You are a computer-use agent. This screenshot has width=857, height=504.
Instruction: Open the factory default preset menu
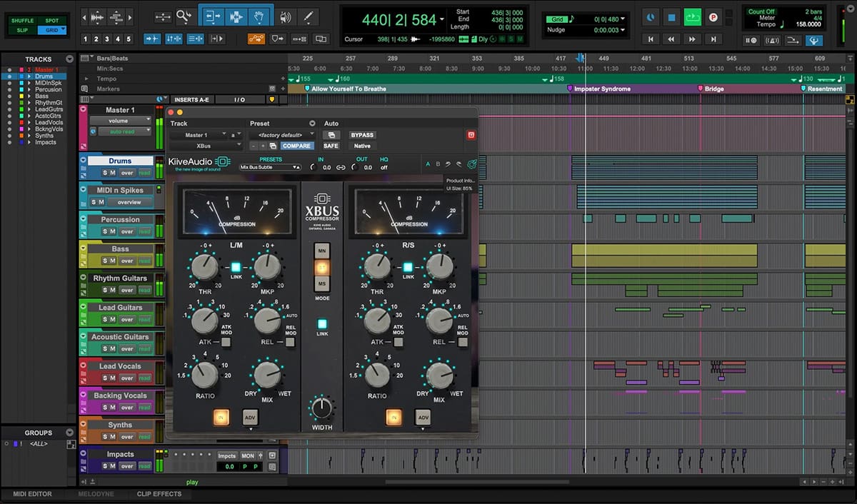[281, 135]
